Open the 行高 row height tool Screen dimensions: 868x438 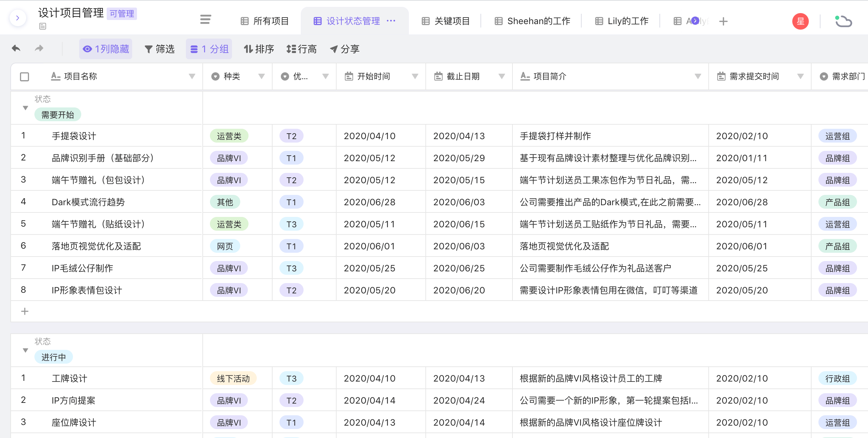(x=301, y=49)
